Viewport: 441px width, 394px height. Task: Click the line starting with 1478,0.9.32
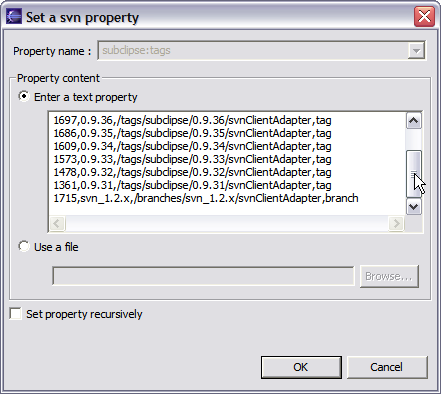coord(192,172)
